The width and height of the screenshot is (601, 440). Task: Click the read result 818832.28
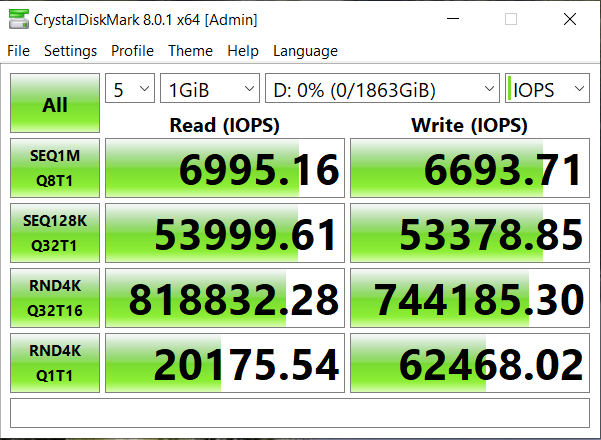click(225, 298)
